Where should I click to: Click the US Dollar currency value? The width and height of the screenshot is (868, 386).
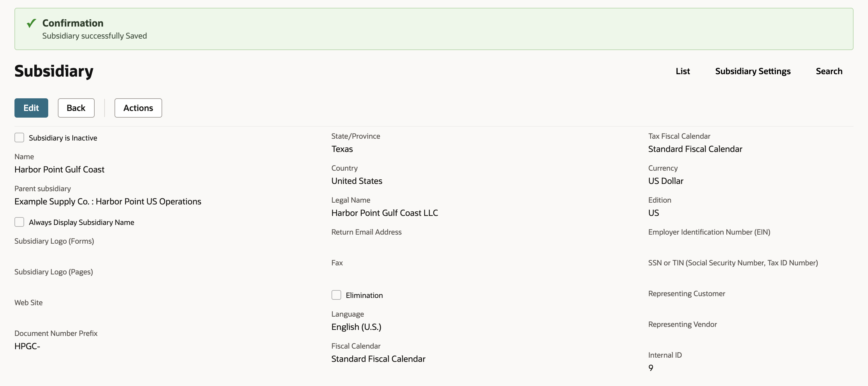[x=666, y=181]
